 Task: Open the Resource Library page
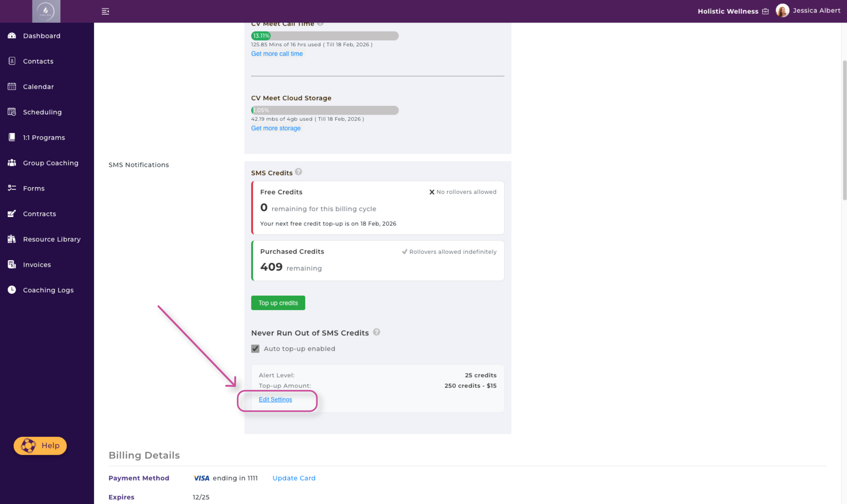(x=52, y=239)
